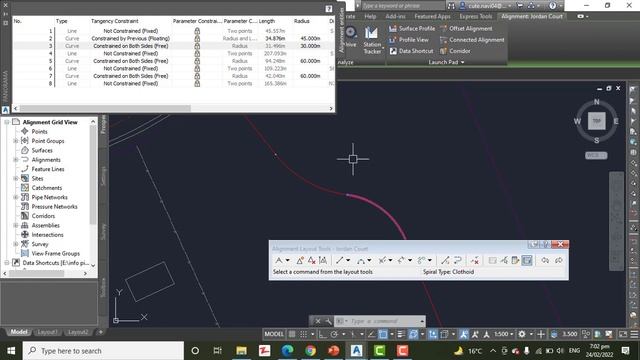Click Undo in the layout toolbar
The height and width of the screenshot is (360, 640).
(545, 260)
